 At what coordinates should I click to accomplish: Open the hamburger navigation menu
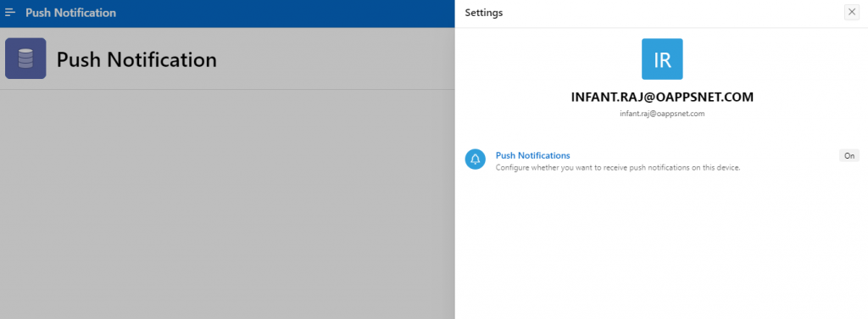click(x=10, y=13)
